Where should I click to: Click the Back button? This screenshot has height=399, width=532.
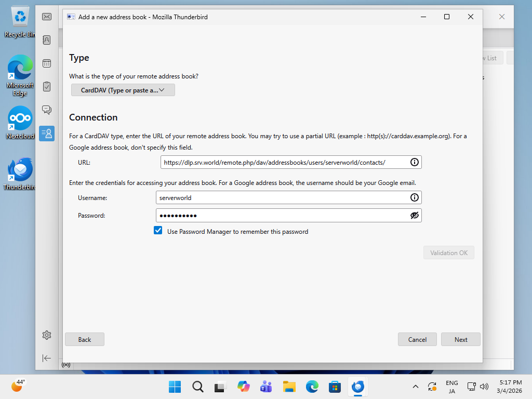pos(85,339)
